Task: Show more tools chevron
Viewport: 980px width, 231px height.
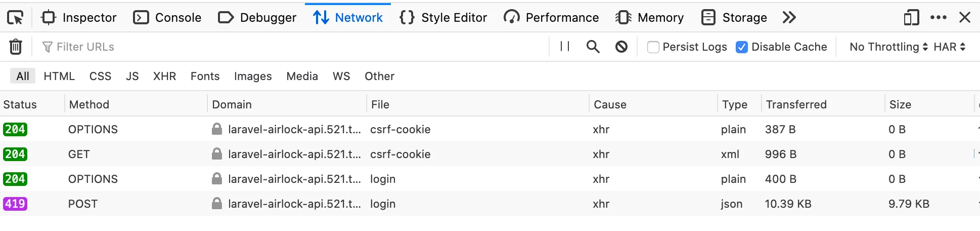Action: 789,18
